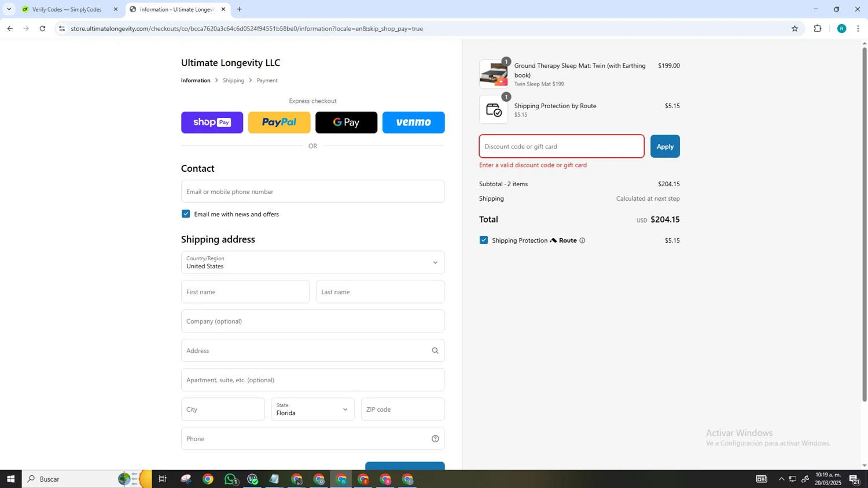868x488 pixels.
Task: Select the Information Ultimate Longevity tab
Action: point(178,9)
